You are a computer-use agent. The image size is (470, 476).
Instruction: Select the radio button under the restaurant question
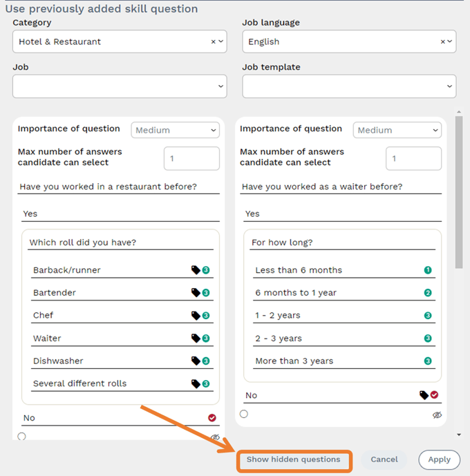point(22,437)
